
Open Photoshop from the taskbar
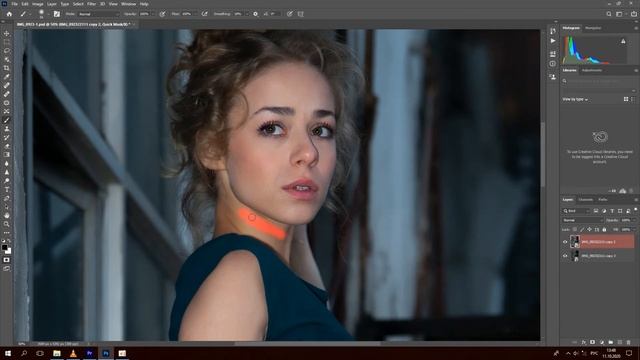[106, 353]
